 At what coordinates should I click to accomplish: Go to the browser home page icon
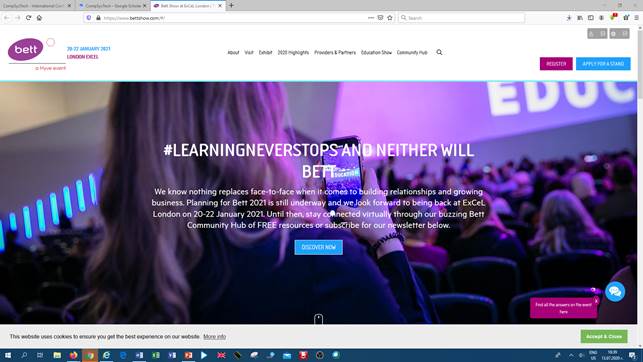pyautogui.click(x=39, y=18)
